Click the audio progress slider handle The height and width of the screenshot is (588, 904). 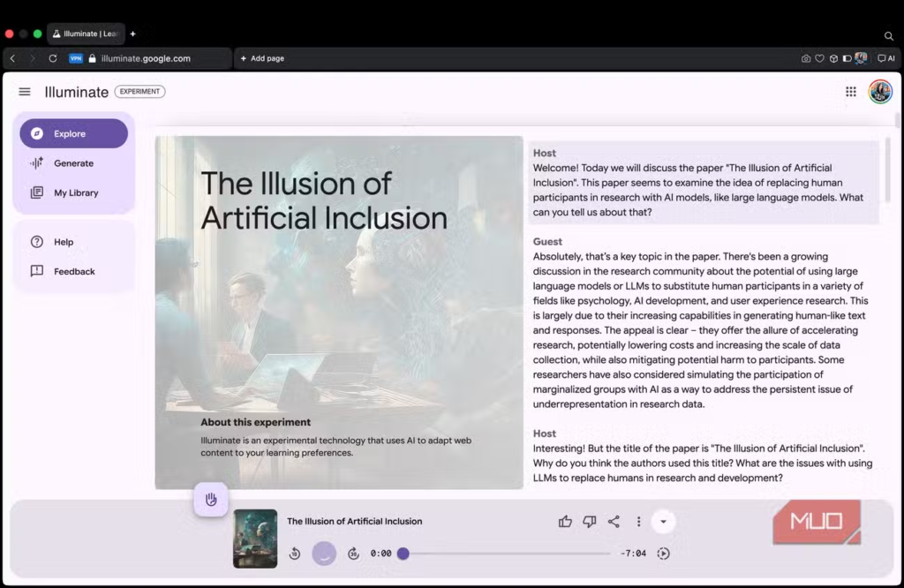coord(403,554)
